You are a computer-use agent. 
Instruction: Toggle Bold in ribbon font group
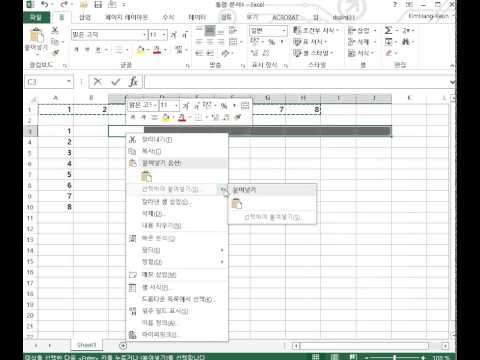(x=76, y=50)
